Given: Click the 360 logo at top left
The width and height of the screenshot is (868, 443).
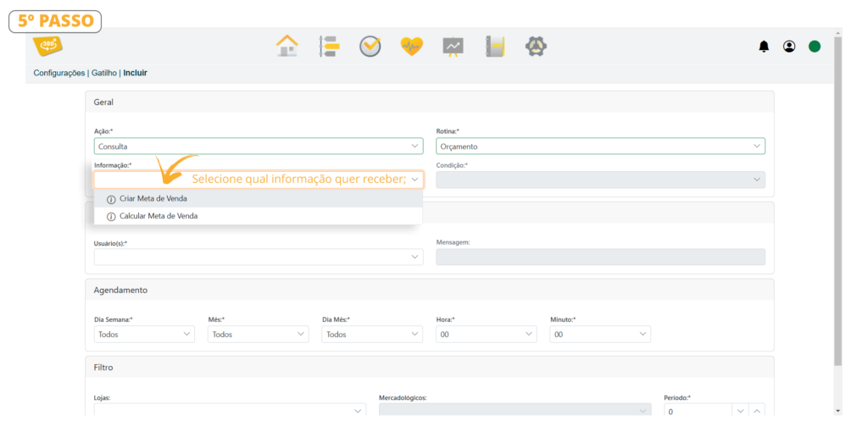Looking at the screenshot, I should pyautogui.click(x=48, y=46).
